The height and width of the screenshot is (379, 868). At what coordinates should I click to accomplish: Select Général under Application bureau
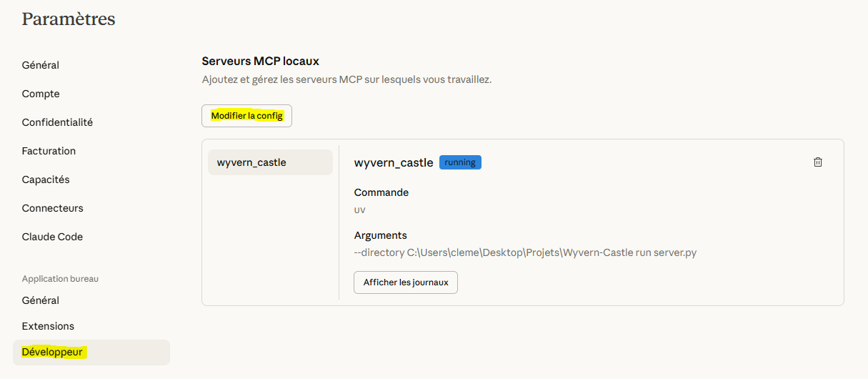[41, 300]
